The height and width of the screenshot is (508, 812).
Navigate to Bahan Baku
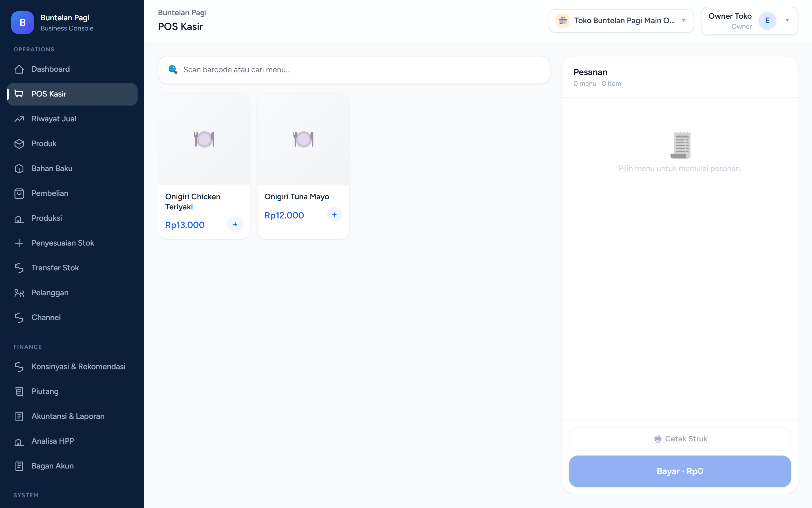[72, 169]
